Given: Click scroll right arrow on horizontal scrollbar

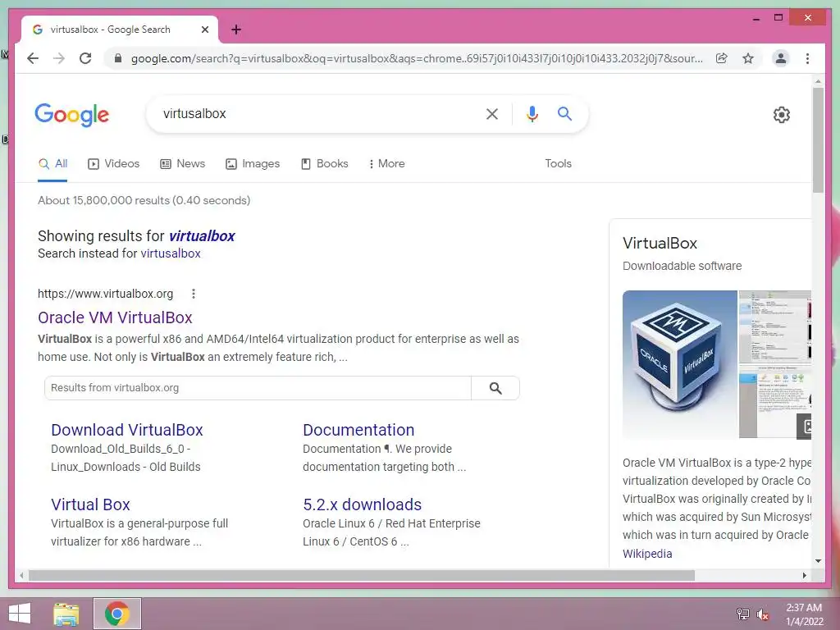Looking at the screenshot, I should click(804, 575).
